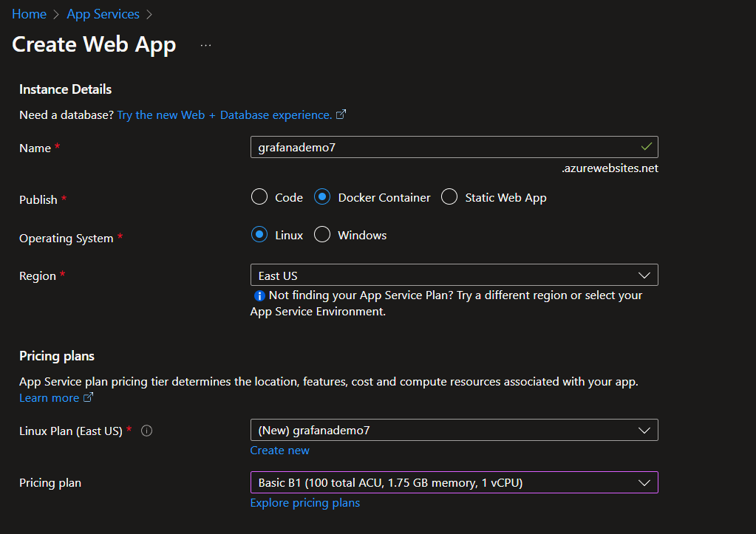The width and height of the screenshot is (756, 534).
Task: Click the .azurewebsites.net suffix text
Action: coord(610,168)
